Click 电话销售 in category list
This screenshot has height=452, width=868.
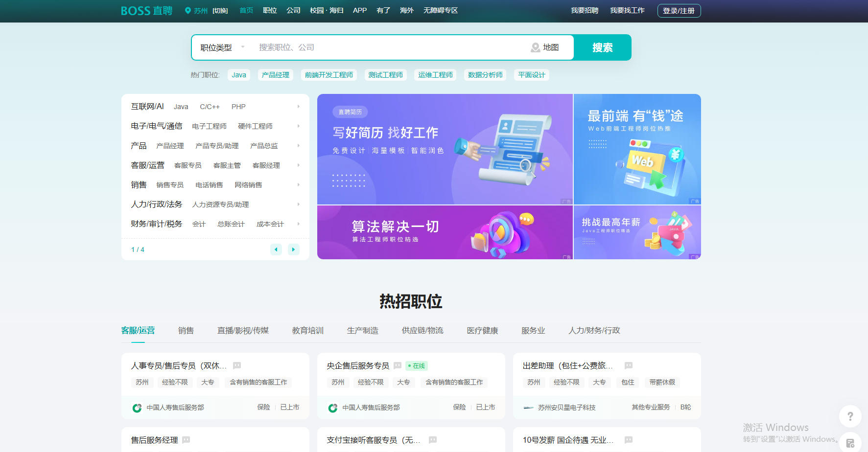[x=209, y=185]
